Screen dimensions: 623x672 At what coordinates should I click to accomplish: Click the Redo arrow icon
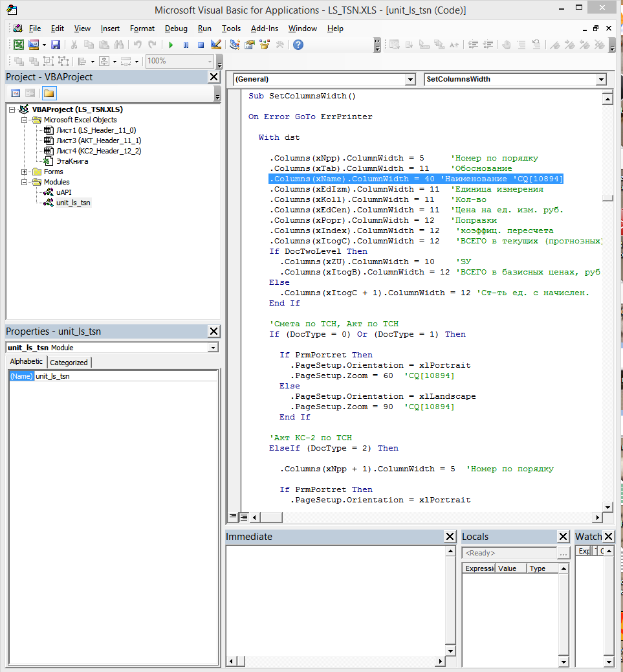(152, 45)
